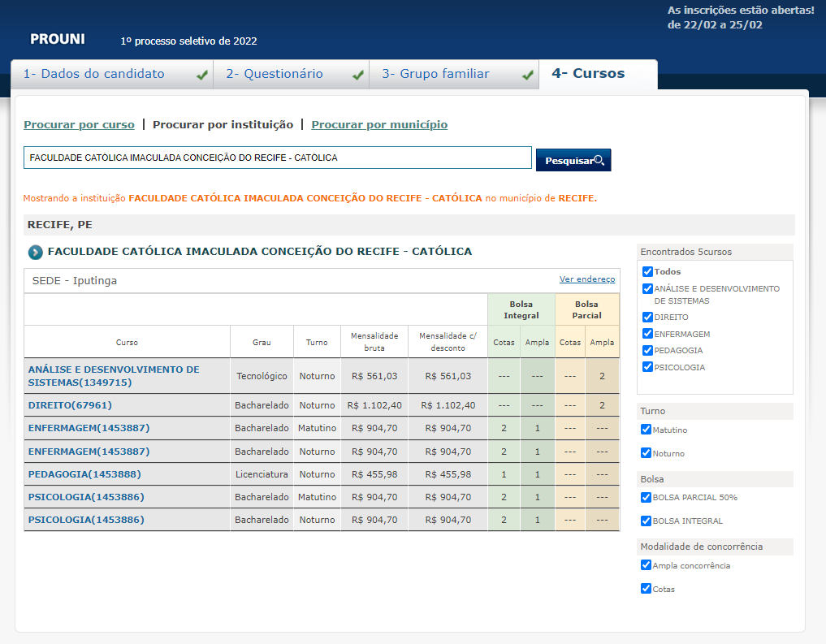Image resolution: width=826 pixels, height=644 pixels.
Task: Select the 4- Cursos tab
Action: (598, 74)
